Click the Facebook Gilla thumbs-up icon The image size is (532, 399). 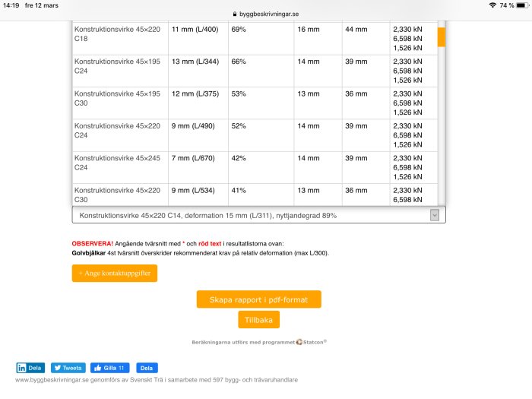98,368
